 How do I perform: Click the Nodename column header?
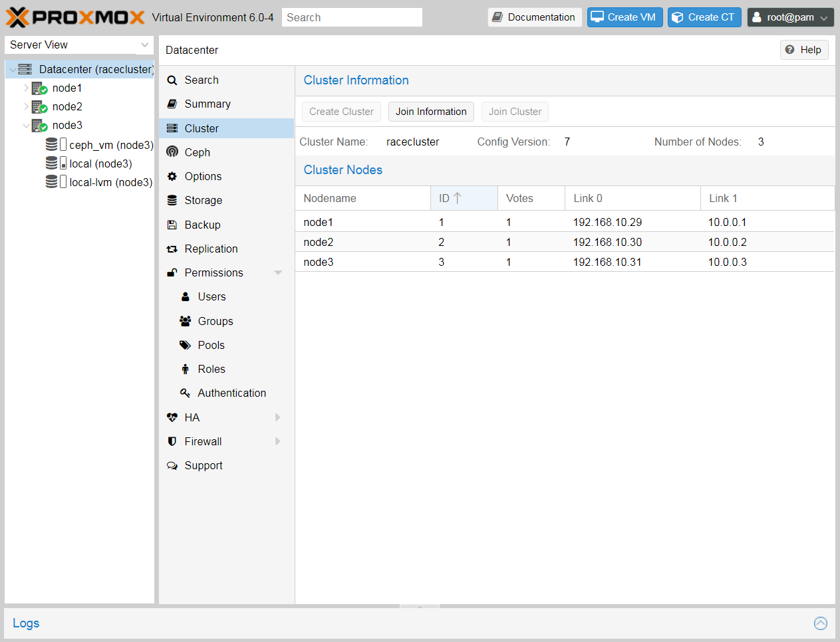pos(363,198)
